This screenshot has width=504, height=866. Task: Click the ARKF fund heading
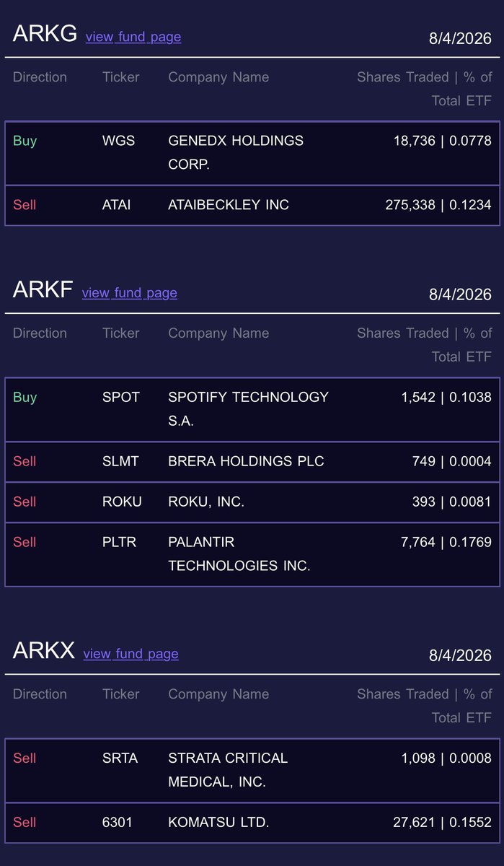click(x=43, y=289)
